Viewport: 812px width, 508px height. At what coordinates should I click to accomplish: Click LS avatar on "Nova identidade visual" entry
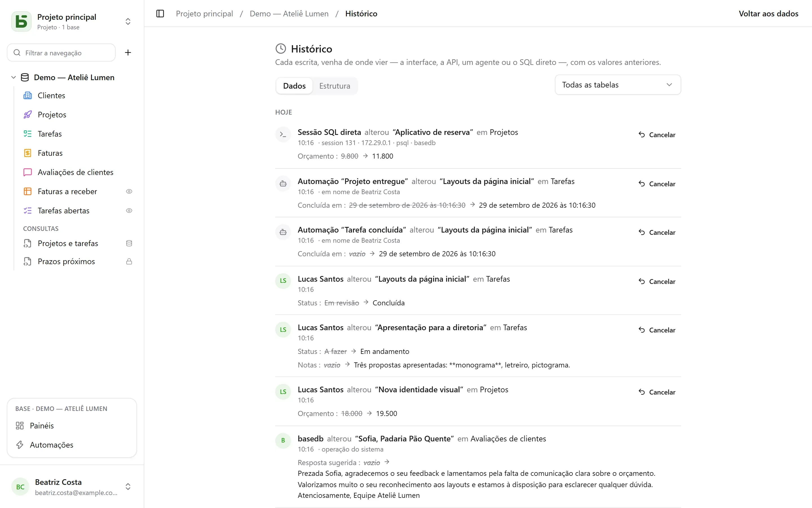pos(283,392)
